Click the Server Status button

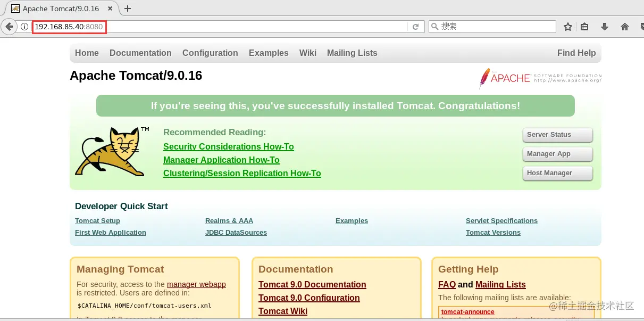[557, 135]
